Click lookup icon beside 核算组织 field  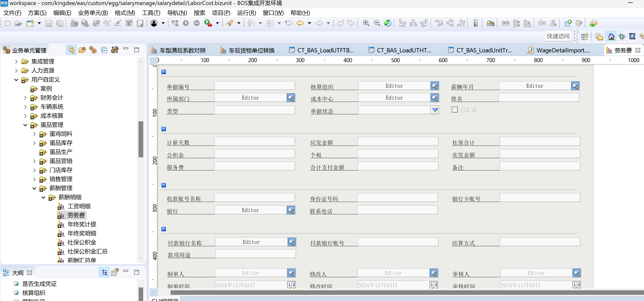click(x=434, y=86)
